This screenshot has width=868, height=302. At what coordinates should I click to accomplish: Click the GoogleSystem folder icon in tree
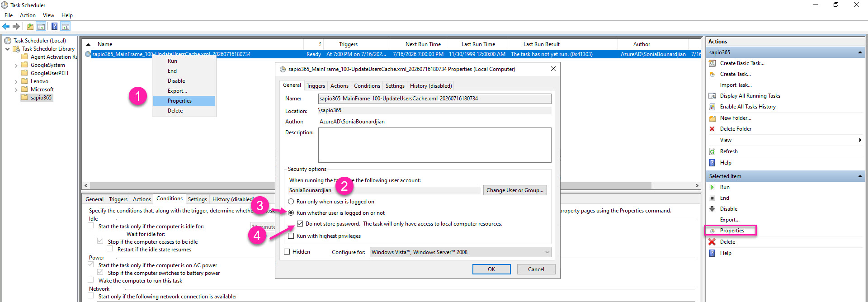[x=25, y=65]
